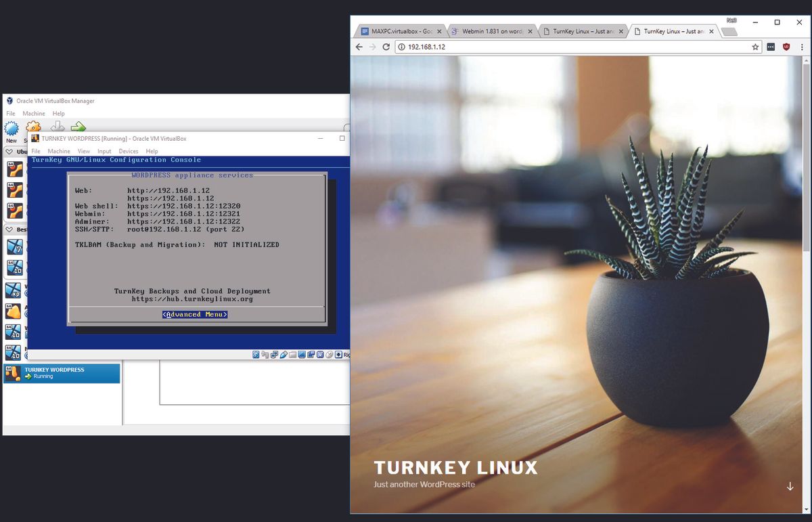This screenshot has height=522, width=812.
Task: Open the Settings gear in VirtualBox Manager
Action: (x=33, y=127)
